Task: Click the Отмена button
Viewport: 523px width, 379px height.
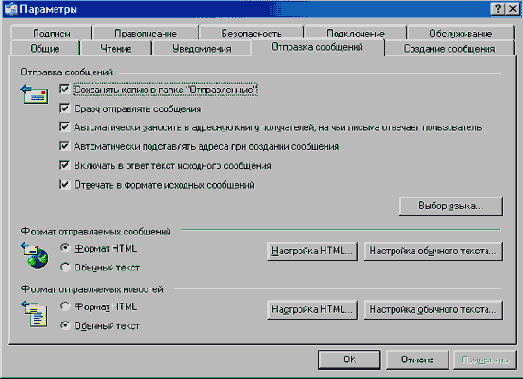Action: [417, 359]
